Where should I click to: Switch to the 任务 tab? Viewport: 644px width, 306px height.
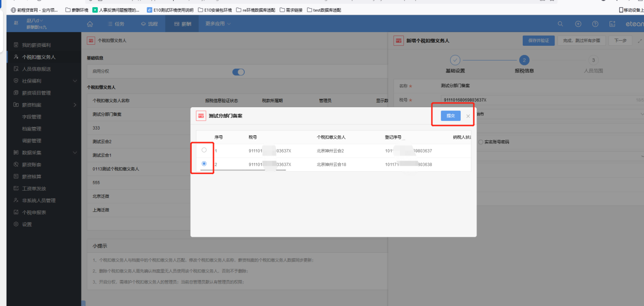pos(116,24)
